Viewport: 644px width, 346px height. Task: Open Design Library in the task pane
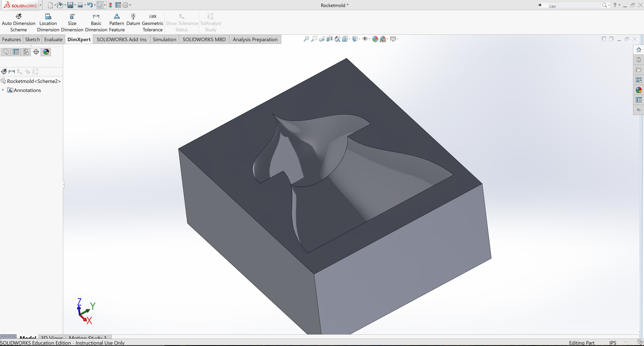pyautogui.click(x=638, y=60)
